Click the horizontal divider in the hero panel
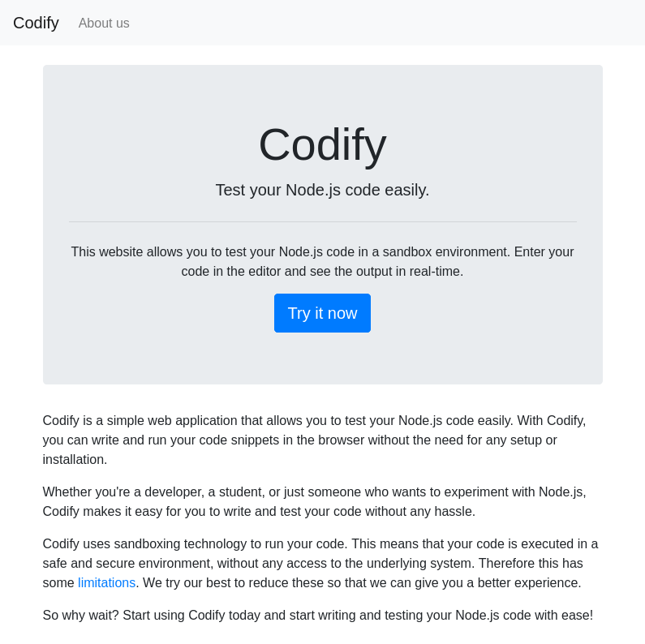645x644 pixels. coord(322,221)
